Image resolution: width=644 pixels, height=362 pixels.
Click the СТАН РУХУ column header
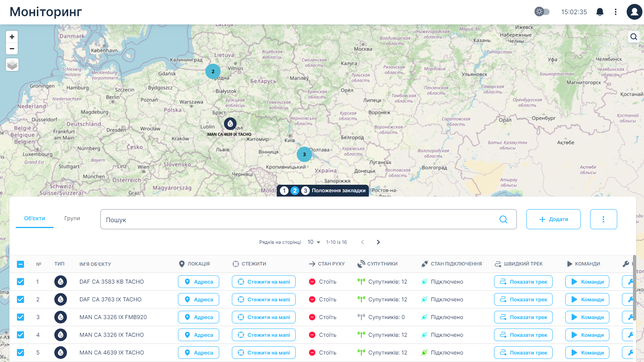(327, 264)
